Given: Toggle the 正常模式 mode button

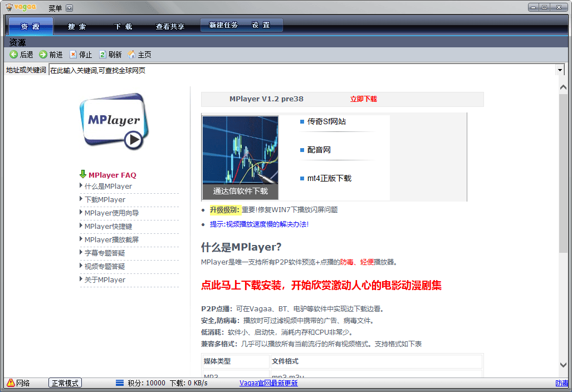Looking at the screenshot, I should [65, 383].
